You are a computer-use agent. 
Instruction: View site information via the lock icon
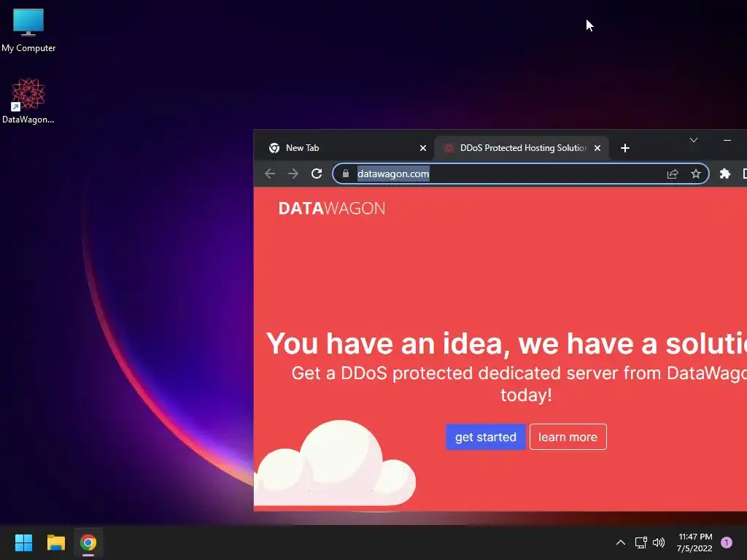pyautogui.click(x=346, y=174)
